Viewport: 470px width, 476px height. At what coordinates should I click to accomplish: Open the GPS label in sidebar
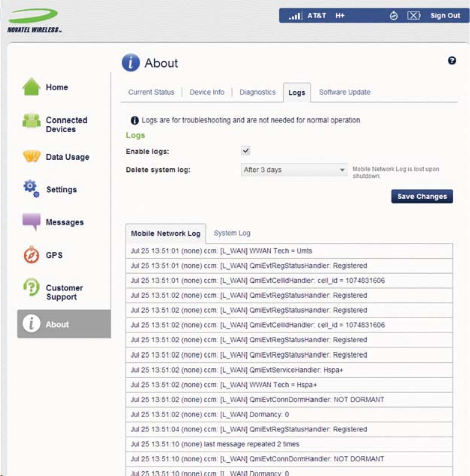54,255
